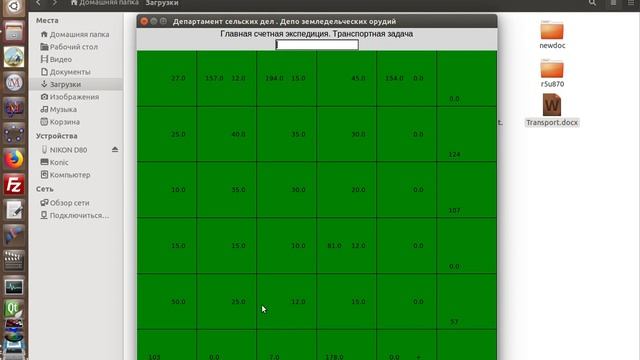This screenshot has height=360, width=640.
Task: Go back in the file manager
Action: pyautogui.click(x=38, y=3)
